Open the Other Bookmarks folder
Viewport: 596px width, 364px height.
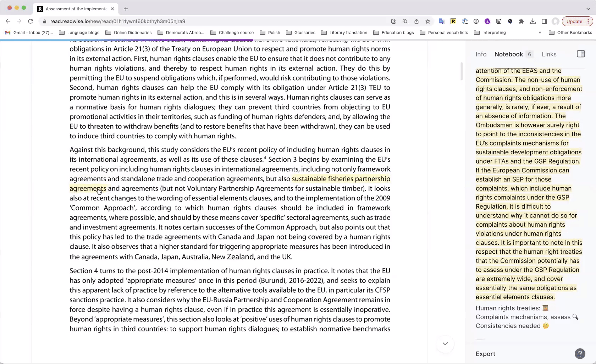[570, 33]
